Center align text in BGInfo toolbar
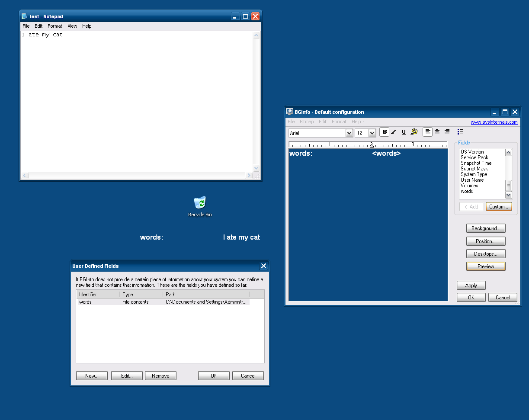This screenshot has width=529, height=420. pos(437,132)
